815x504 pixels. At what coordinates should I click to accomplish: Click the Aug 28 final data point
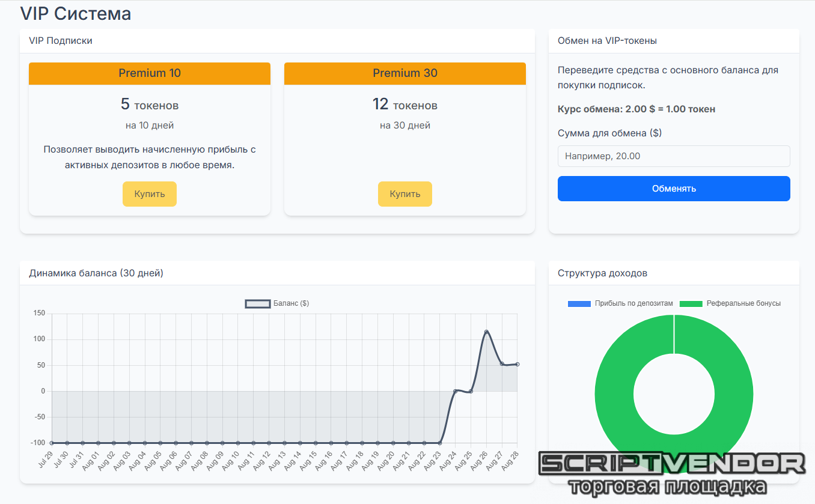click(517, 364)
